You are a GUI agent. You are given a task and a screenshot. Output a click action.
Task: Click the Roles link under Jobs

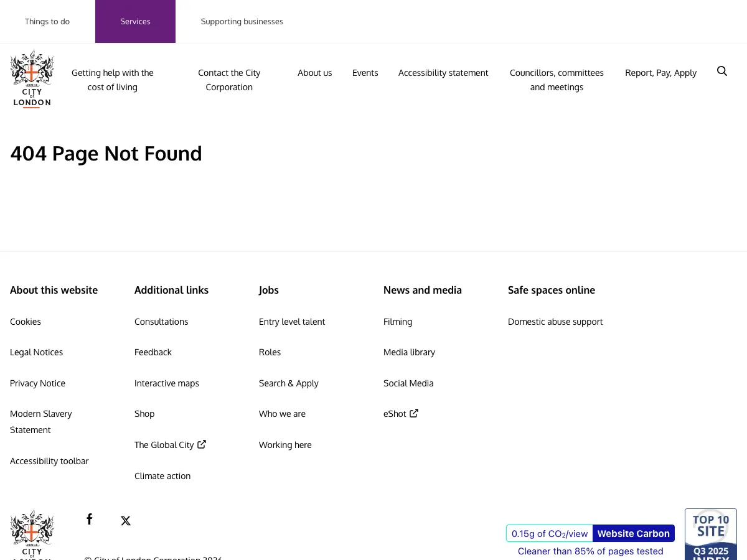coord(270,352)
